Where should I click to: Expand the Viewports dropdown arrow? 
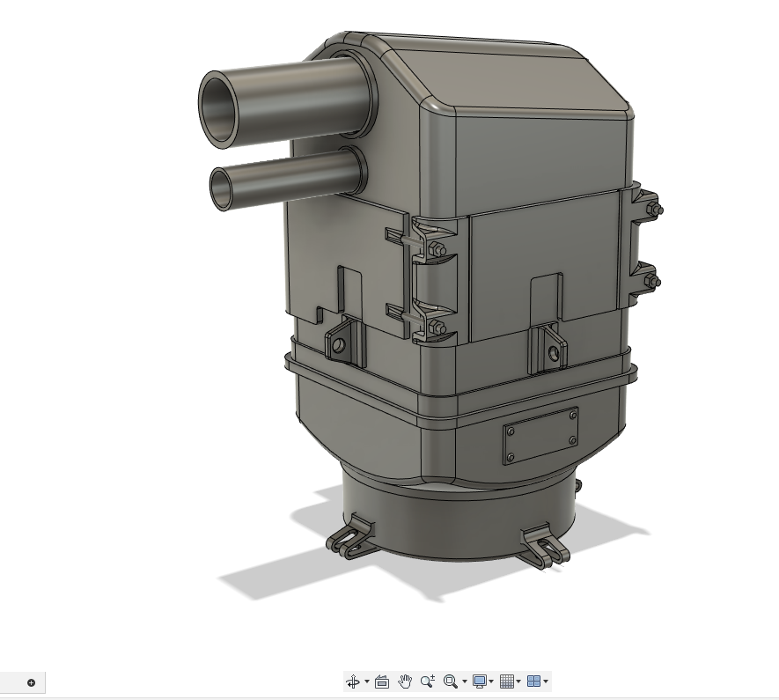pyautogui.click(x=546, y=682)
